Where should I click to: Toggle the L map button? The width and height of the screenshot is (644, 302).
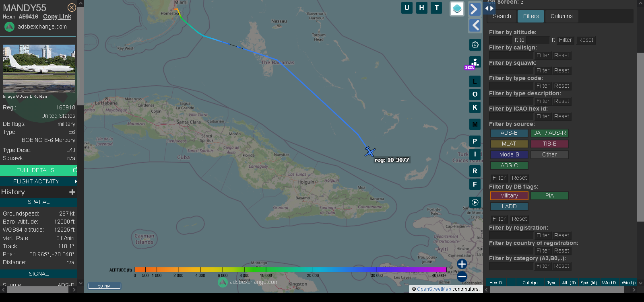475,81
